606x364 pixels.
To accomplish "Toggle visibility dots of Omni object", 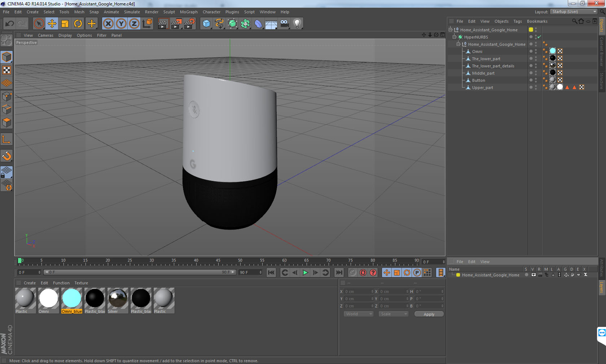I will 535,52.
